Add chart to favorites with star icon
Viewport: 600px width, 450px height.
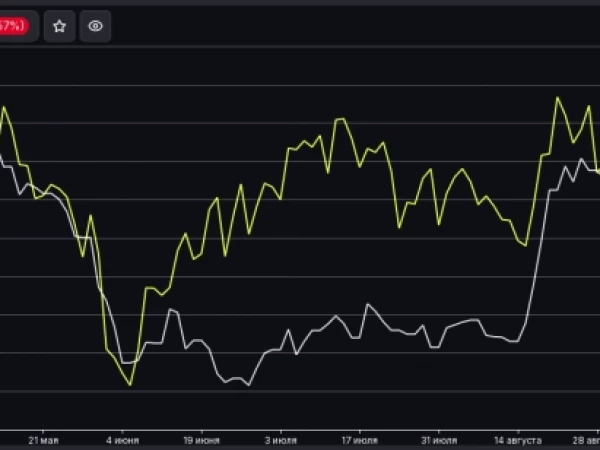point(59,26)
